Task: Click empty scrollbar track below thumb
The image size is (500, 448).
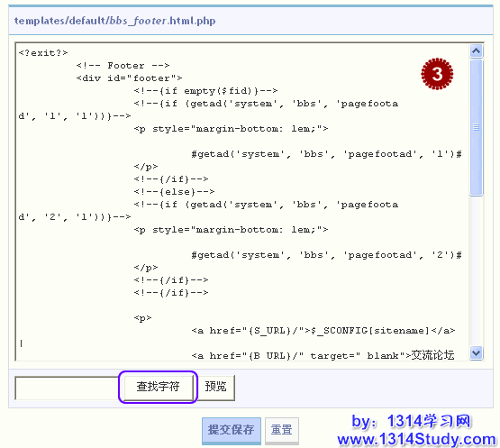Action: point(476,270)
